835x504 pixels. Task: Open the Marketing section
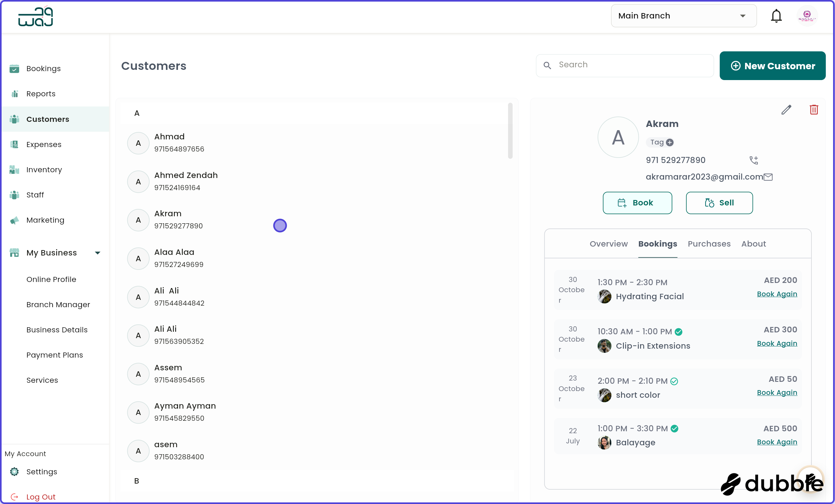45,220
